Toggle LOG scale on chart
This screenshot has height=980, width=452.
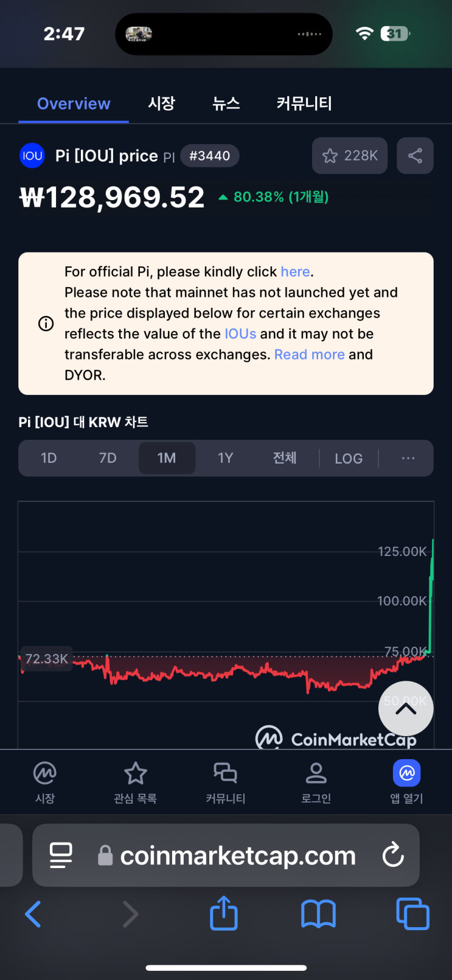(349, 459)
